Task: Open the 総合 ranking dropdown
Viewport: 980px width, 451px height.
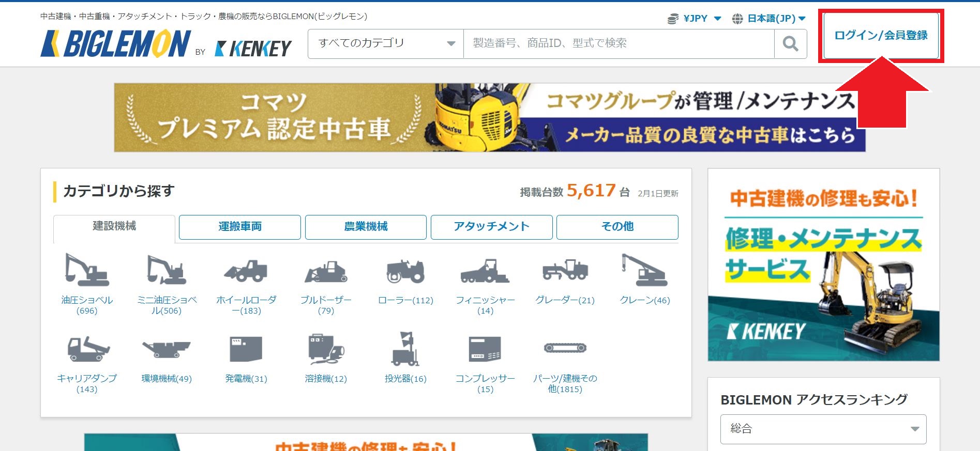Action: pyautogui.click(x=823, y=429)
